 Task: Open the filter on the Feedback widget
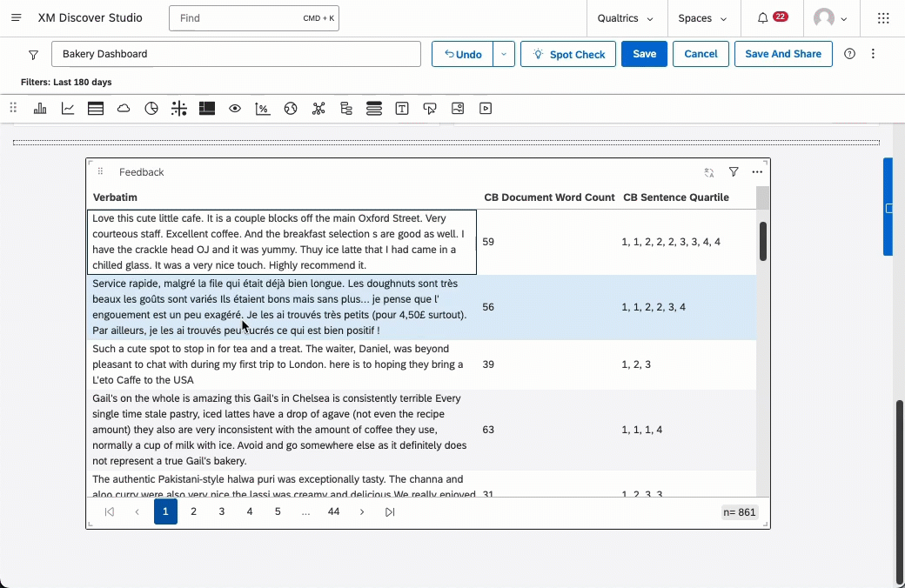[x=734, y=171]
